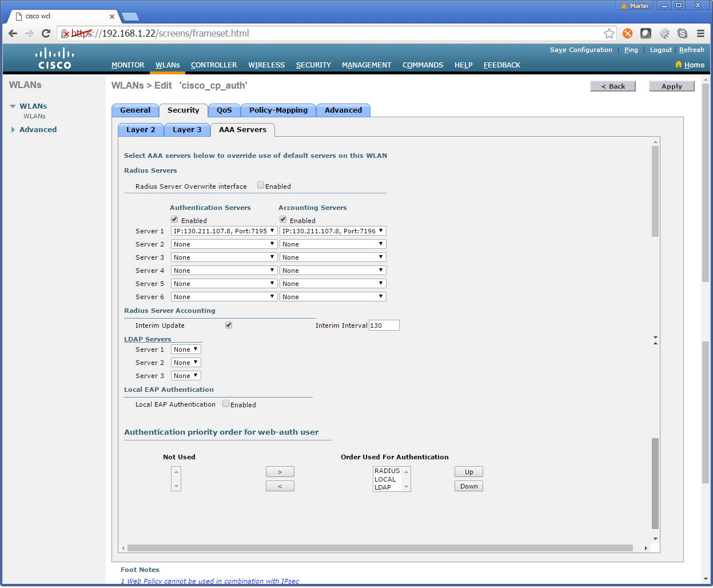
Task: Enable Local EAP Authentication checkbox
Action: click(x=226, y=403)
